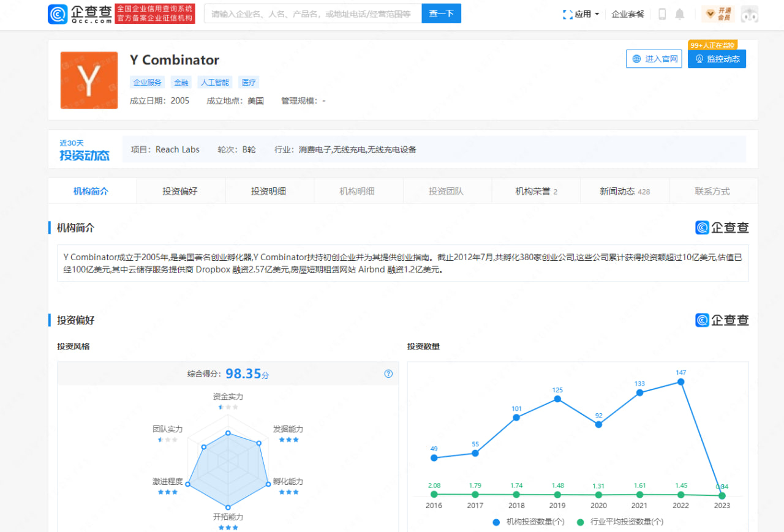Click the Y Combinator orange logo

[x=89, y=80]
